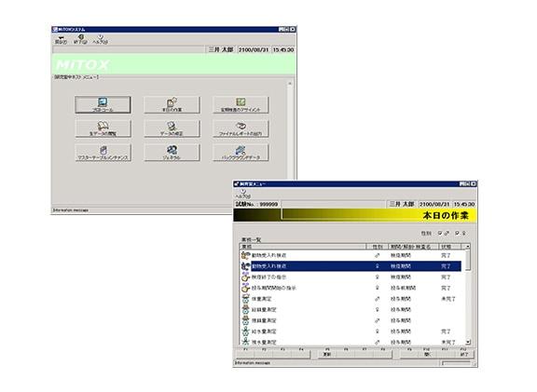Viewport: 537px width, 392px height.
Task: Toggle the male (♂) sex filter checkbox
Action: point(440,234)
